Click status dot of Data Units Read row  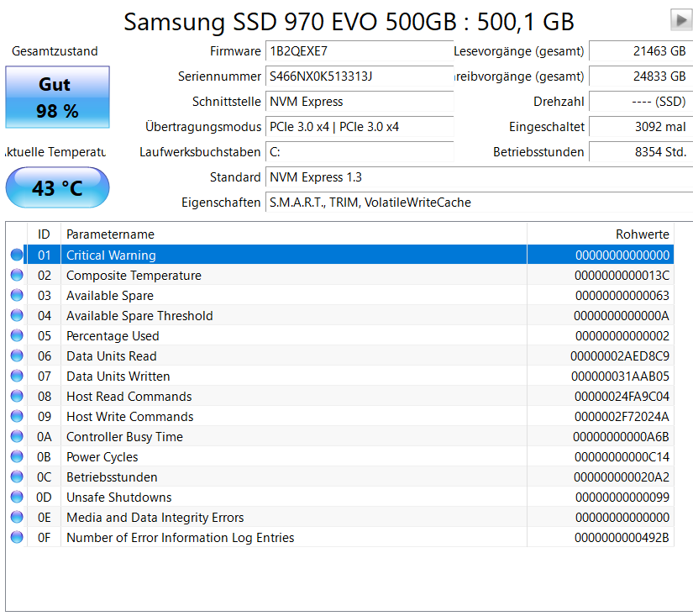coord(17,355)
